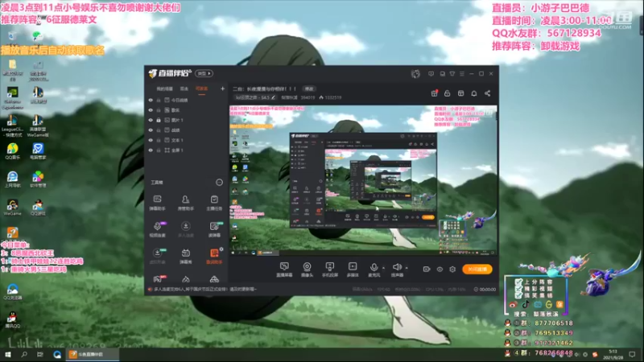The height and width of the screenshot is (362, 644).
Task: Click the 修改 button beside stream title
Action: click(x=309, y=88)
